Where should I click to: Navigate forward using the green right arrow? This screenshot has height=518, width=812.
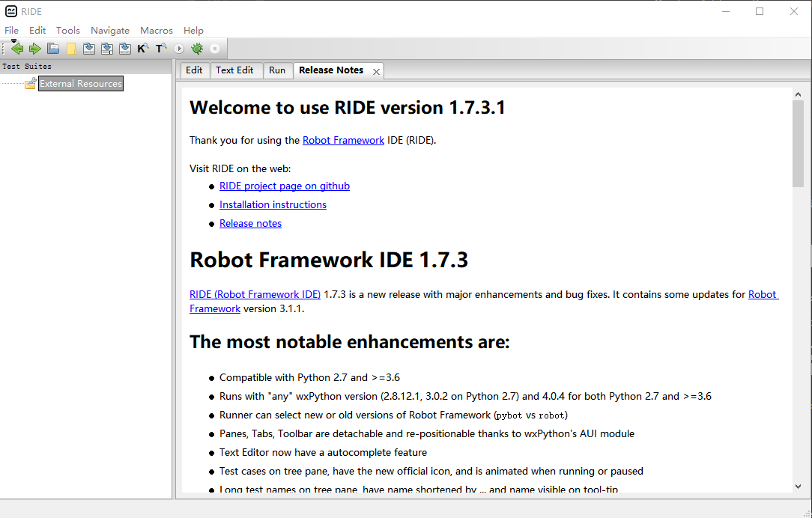tap(35, 48)
